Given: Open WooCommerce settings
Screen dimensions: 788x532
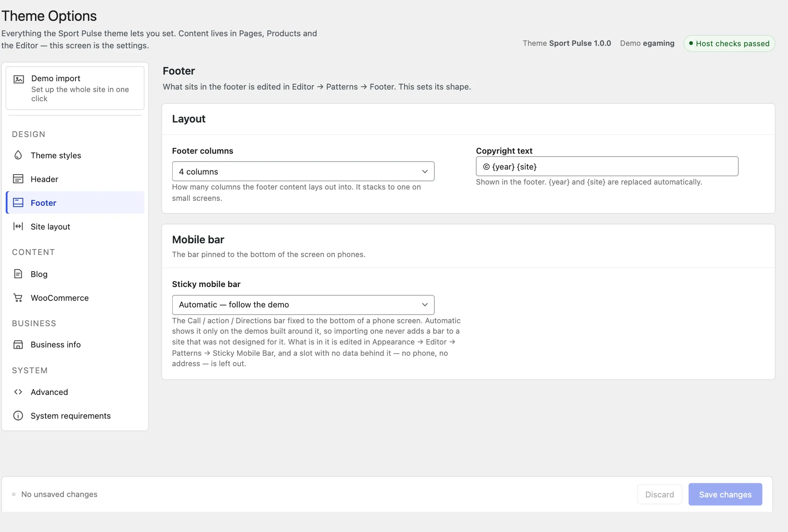Looking at the screenshot, I should pyautogui.click(x=75, y=297).
